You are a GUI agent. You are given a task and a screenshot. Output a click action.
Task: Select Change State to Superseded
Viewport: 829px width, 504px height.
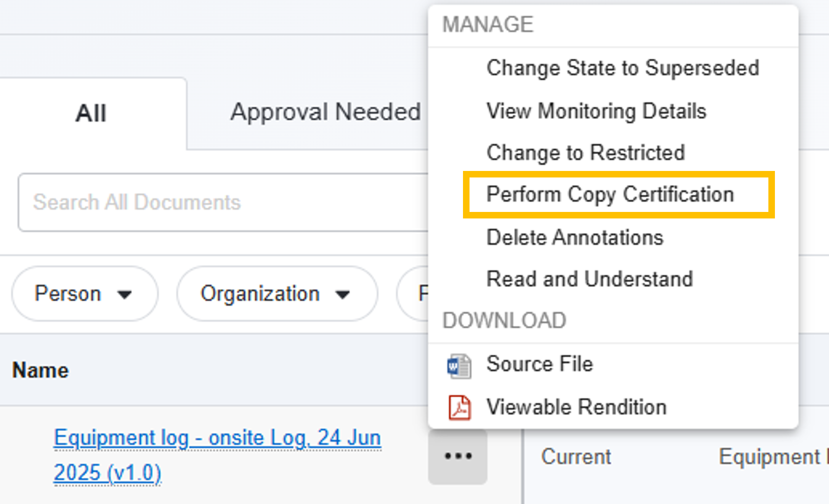point(622,68)
